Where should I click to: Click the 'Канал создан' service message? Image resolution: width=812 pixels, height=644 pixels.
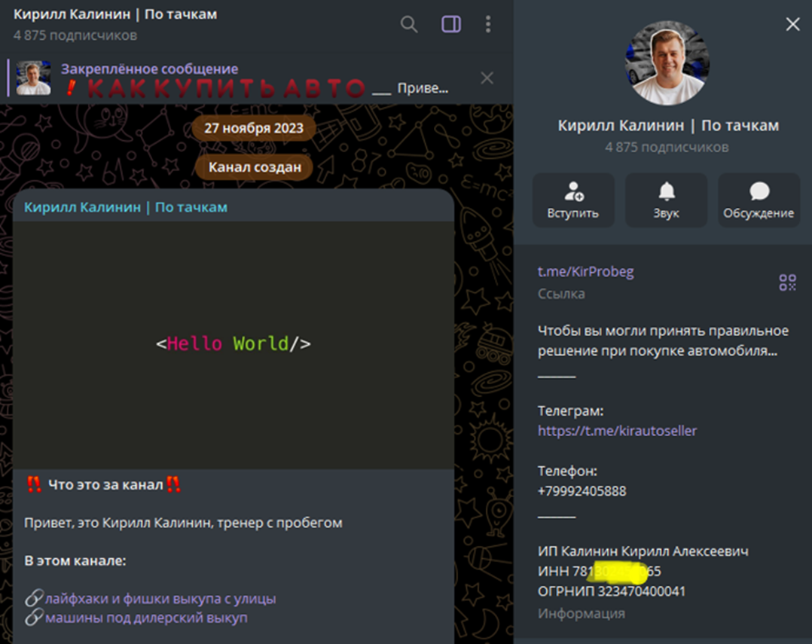255,167
